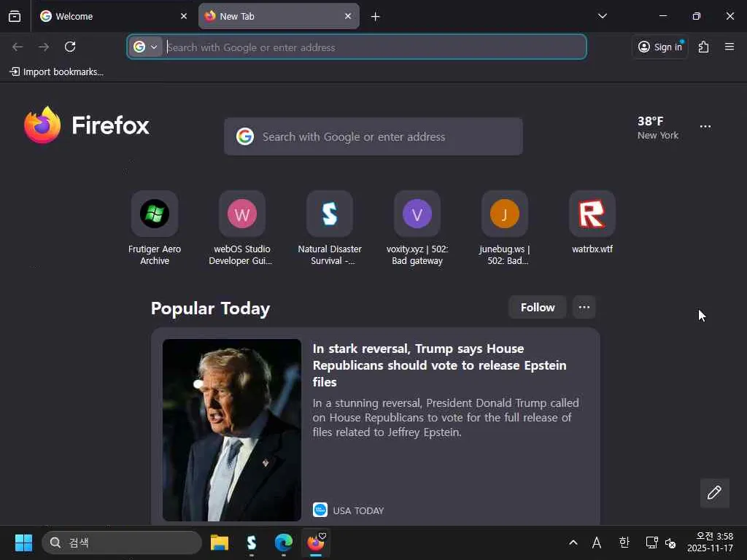
Task: Open the New York weather widget
Action: pyautogui.click(x=657, y=128)
